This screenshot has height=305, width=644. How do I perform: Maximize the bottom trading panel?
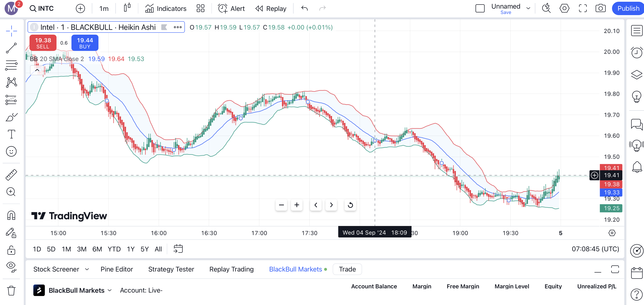click(x=615, y=269)
